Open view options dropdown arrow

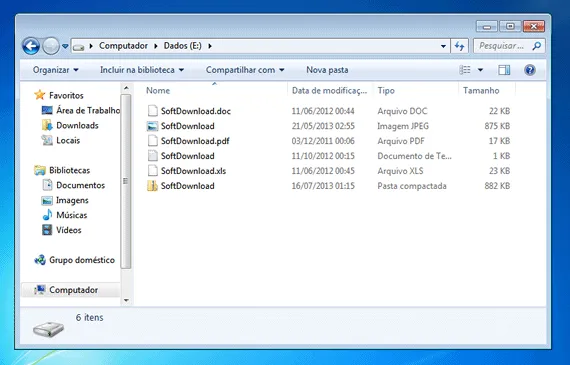(480, 70)
